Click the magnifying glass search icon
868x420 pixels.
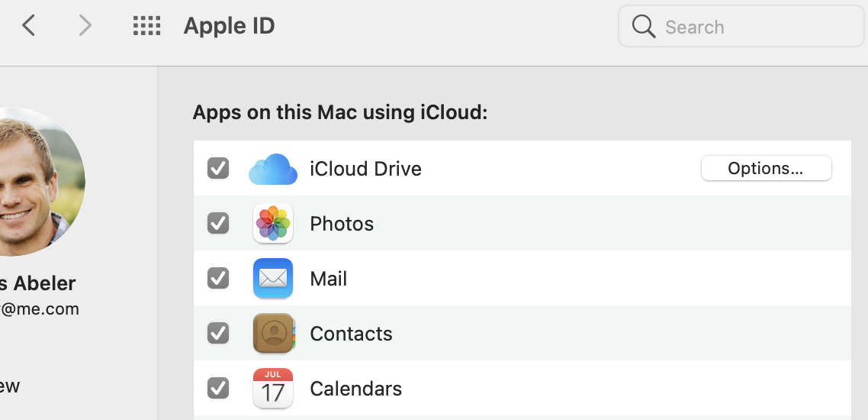(x=644, y=27)
